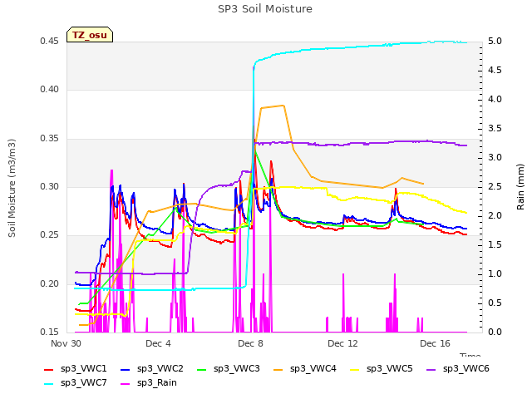Click the 4.0 rain axis tick label

(x=495, y=100)
